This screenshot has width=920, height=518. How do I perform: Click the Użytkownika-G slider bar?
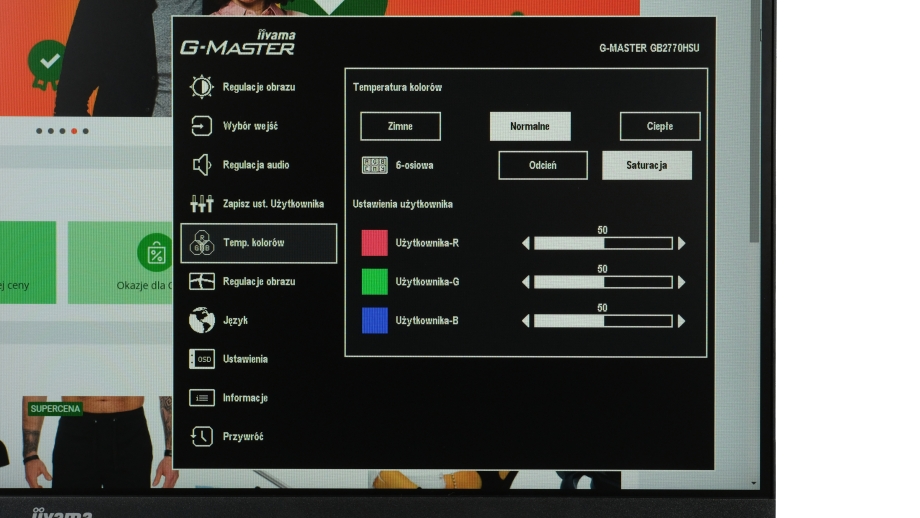click(603, 282)
